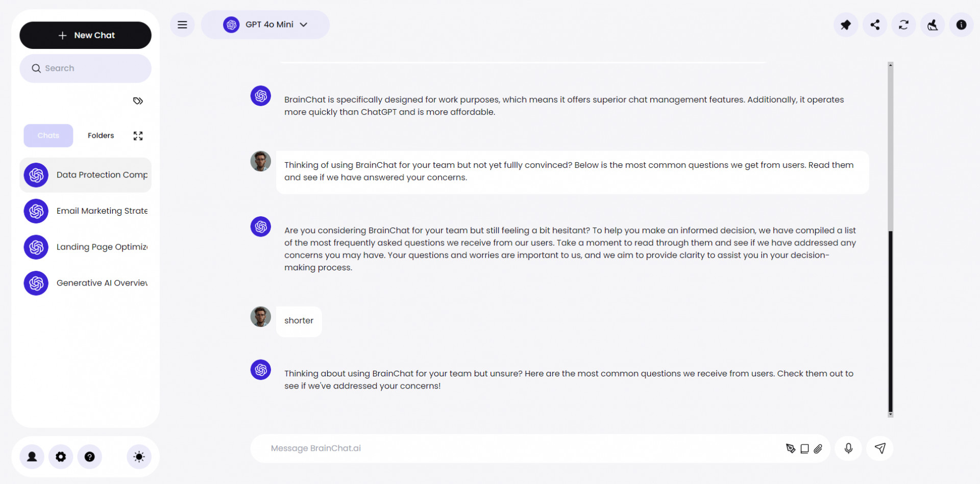This screenshot has height=484, width=980.
Task: Click the refresh arrows icon
Action: click(x=903, y=24)
